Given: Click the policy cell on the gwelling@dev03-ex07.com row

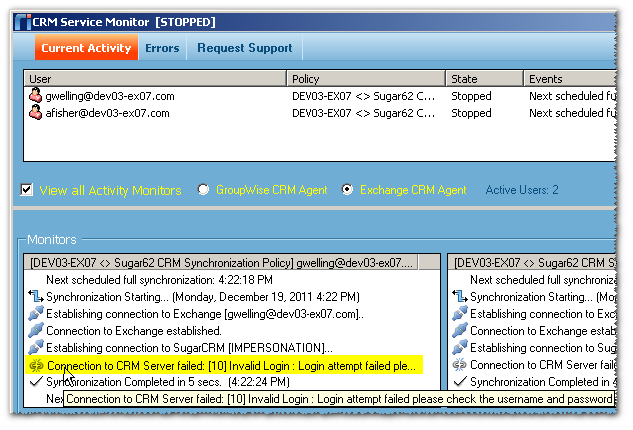Looking at the screenshot, I should tap(363, 96).
